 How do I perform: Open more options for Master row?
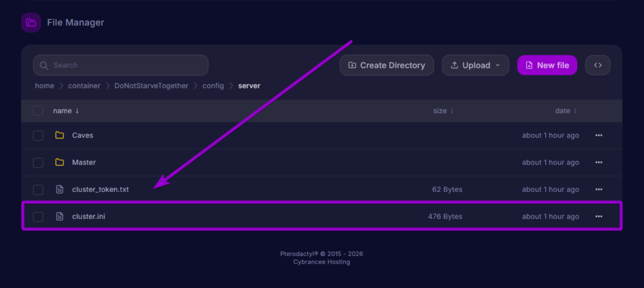(x=599, y=162)
